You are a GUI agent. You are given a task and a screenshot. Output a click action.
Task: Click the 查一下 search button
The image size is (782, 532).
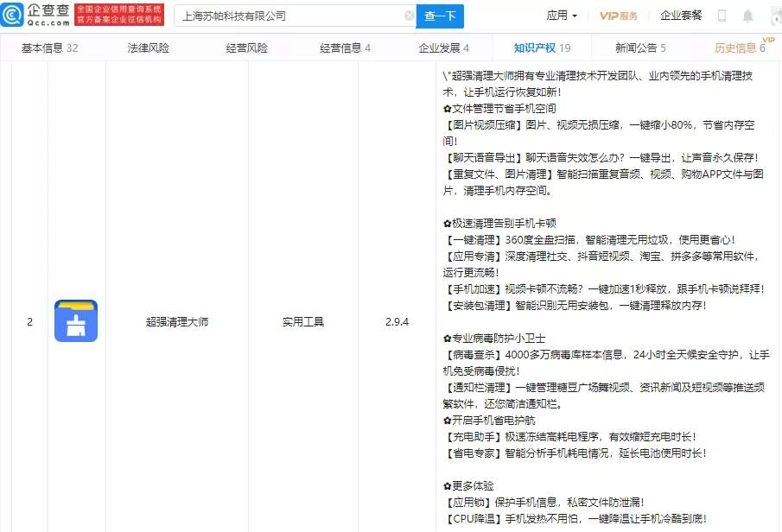440,16
